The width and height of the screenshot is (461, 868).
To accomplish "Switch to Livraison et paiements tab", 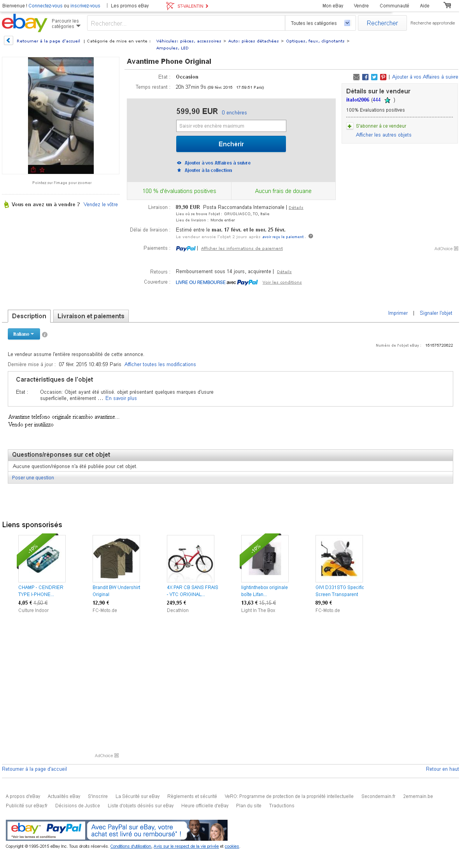I will pyautogui.click(x=91, y=316).
